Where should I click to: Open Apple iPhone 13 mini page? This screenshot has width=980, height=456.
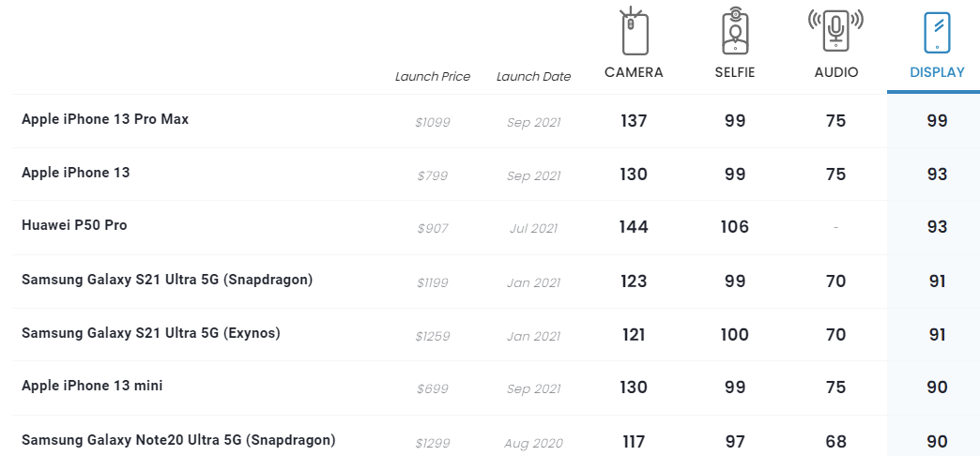(x=93, y=386)
